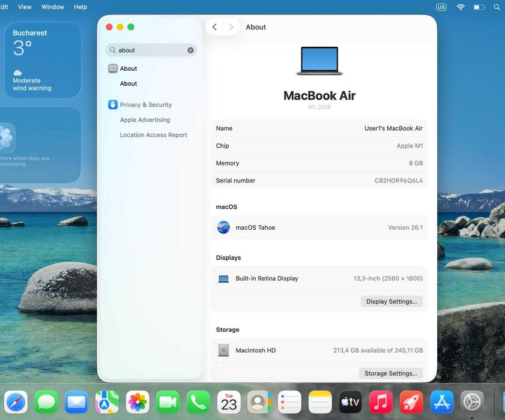This screenshot has width=505, height=420.
Task: Open App Store from the Dock
Action: tap(442, 401)
